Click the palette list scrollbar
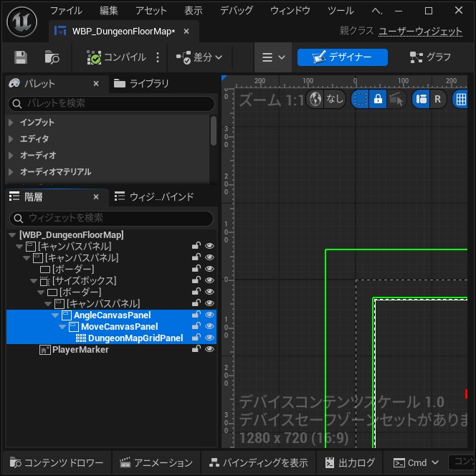The height and width of the screenshot is (476, 476). coord(214,130)
